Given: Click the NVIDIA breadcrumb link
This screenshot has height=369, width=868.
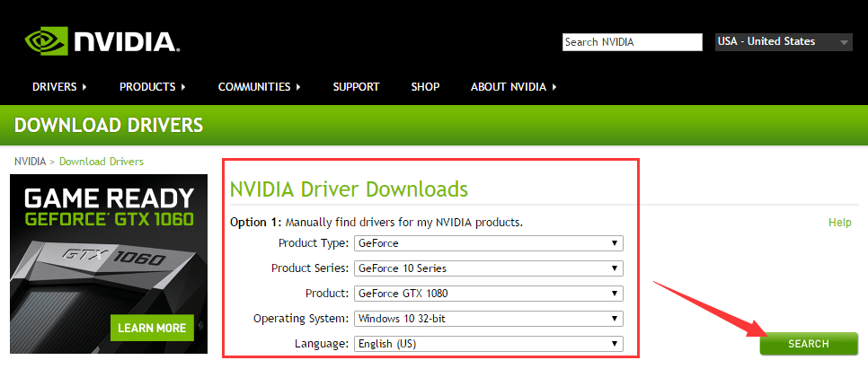Looking at the screenshot, I should tap(31, 162).
